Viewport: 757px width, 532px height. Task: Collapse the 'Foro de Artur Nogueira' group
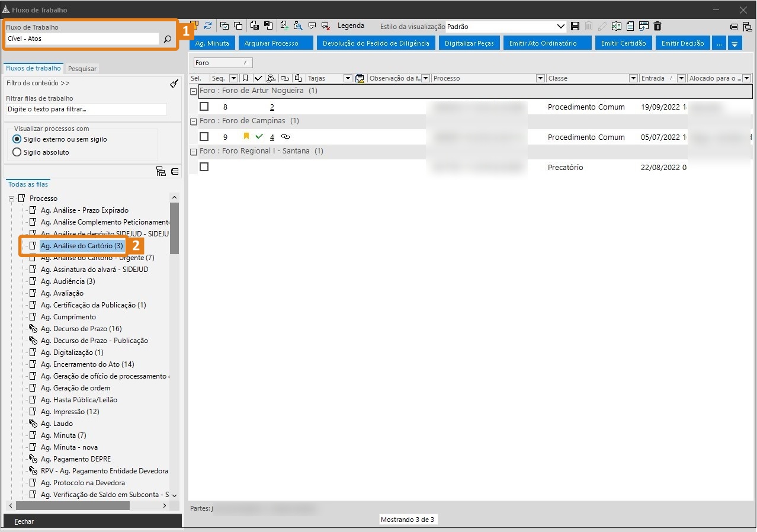click(x=193, y=91)
